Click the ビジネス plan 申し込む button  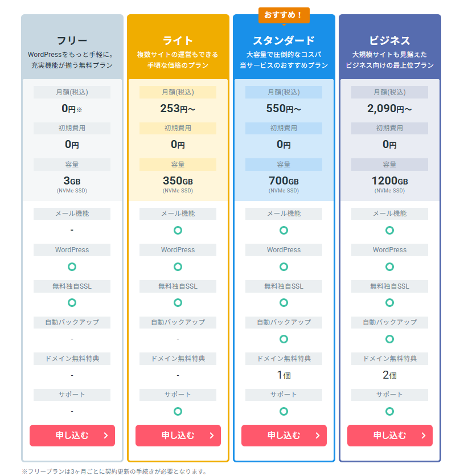point(390,436)
